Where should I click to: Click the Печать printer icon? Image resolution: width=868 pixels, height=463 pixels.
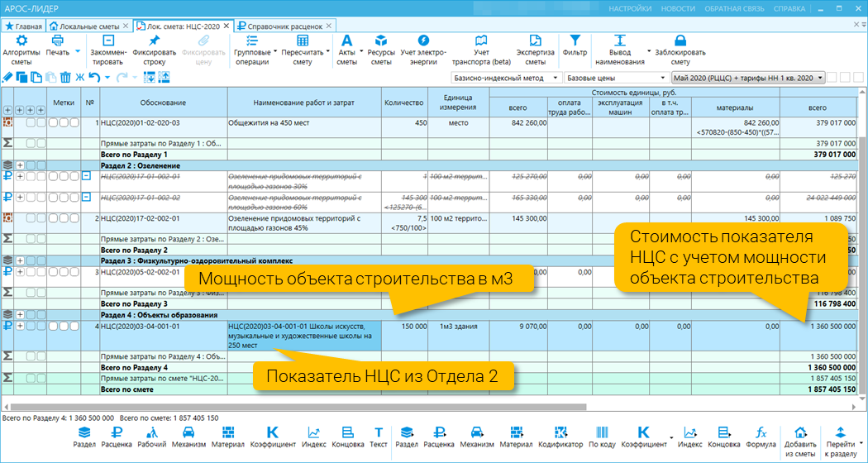[x=58, y=41]
